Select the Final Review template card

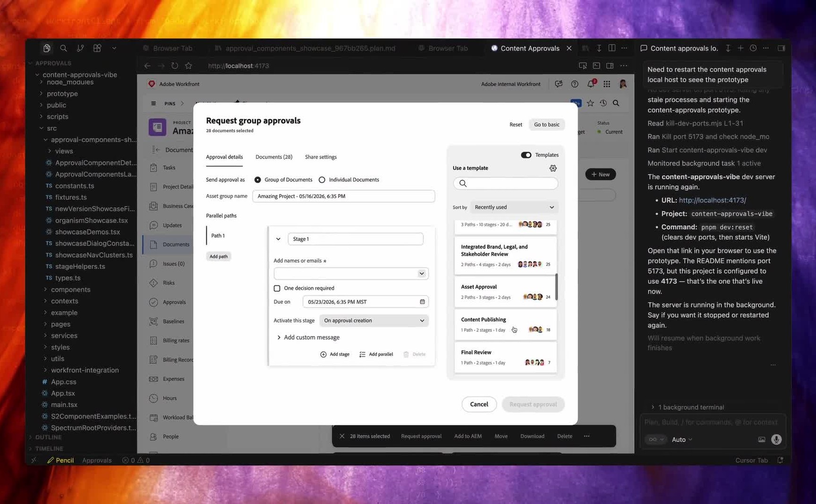pyautogui.click(x=505, y=357)
